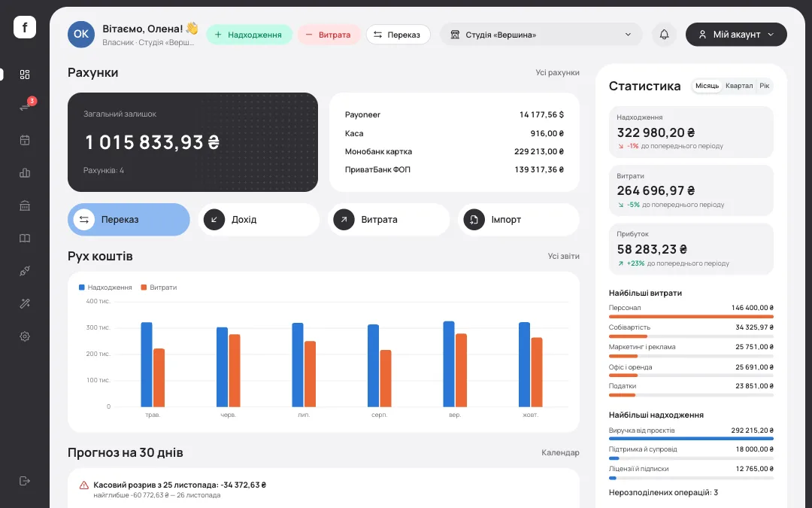Image resolution: width=812 pixels, height=508 pixels.
Task: Click the Персонал expense progress bar
Action: [691, 316]
